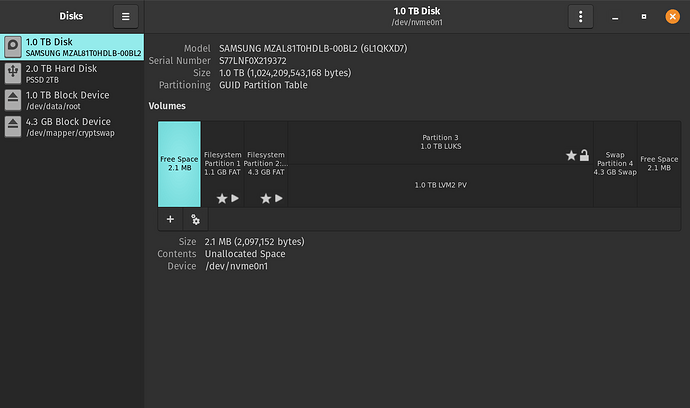Click the volume size 2.1 MB (2,097,152 bytes)
This screenshot has height=408, width=690.
click(x=254, y=242)
